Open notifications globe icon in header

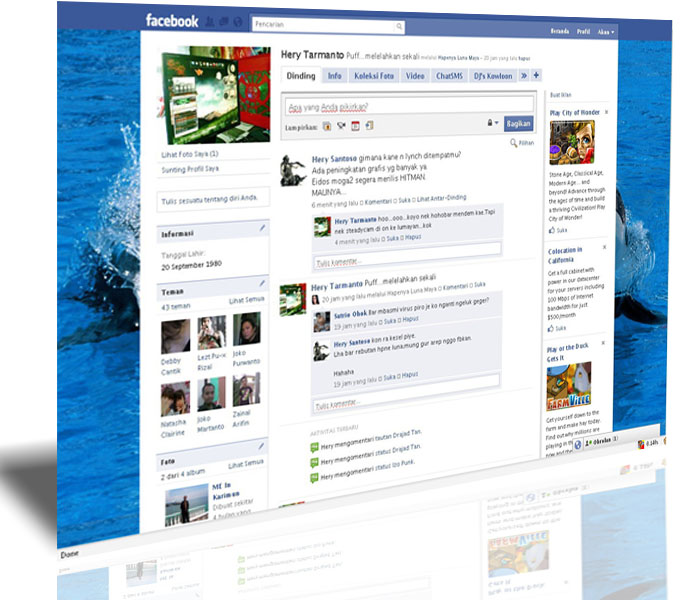pos(238,22)
